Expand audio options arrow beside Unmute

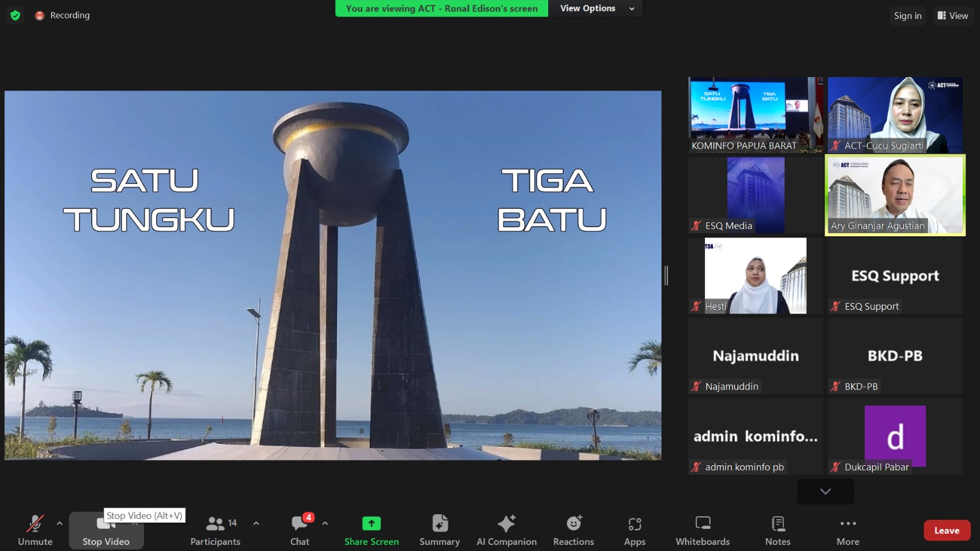coord(59,523)
